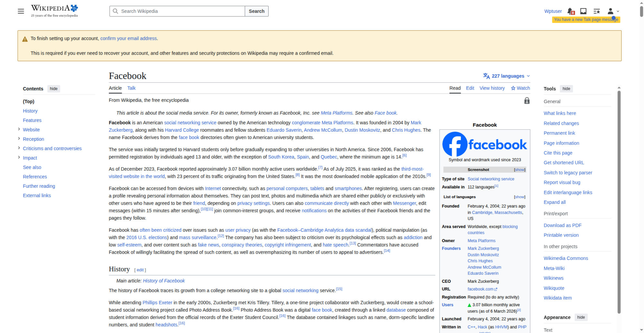Viewport: 644px width, 333px height.
Task: Click the Wikipedia logo
Action: coord(54,11)
